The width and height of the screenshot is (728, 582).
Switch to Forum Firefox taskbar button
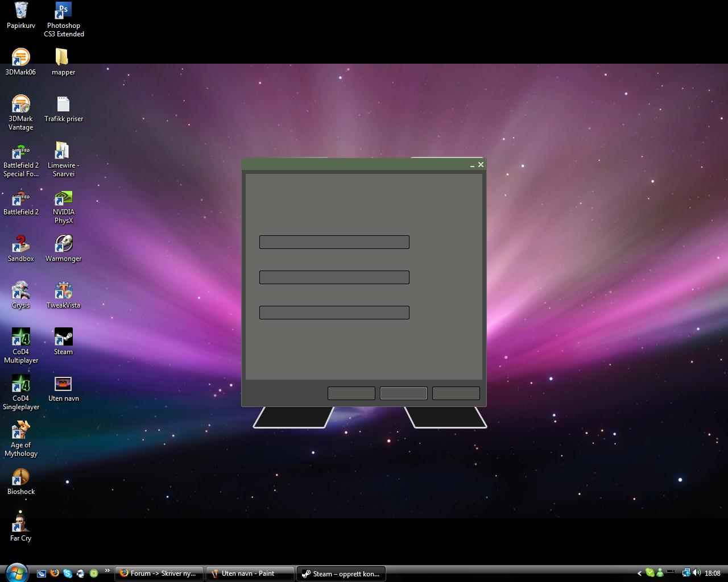tap(159, 573)
